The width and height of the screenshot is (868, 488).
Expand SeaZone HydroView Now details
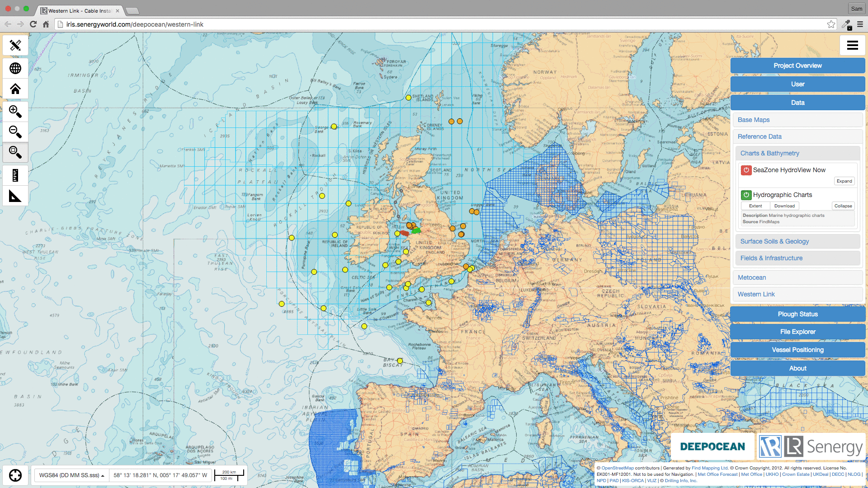click(844, 181)
